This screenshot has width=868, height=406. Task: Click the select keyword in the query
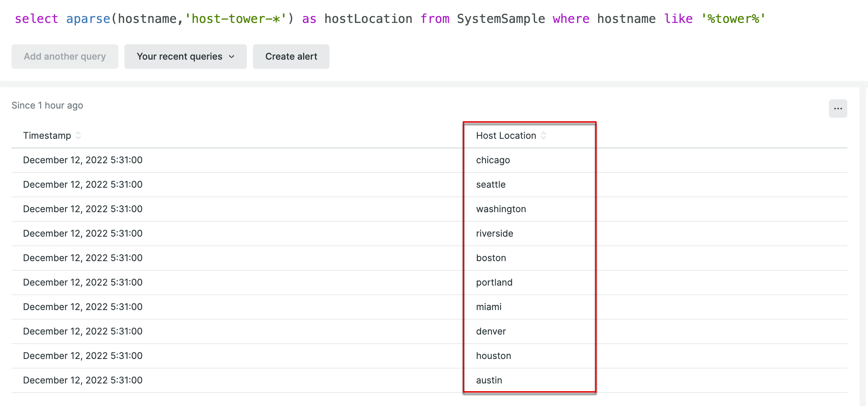pos(36,19)
